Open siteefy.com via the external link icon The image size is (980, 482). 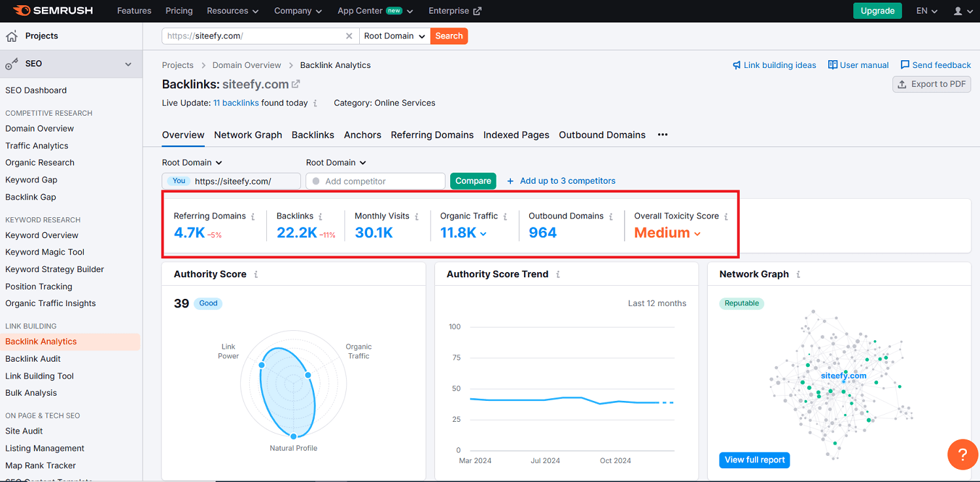point(296,84)
